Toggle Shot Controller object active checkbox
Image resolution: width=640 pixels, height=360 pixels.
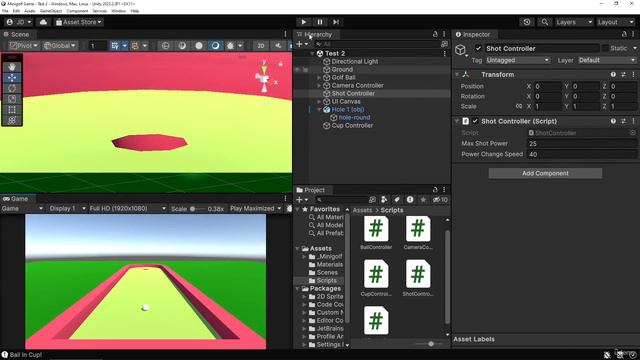click(x=478, y=48)
